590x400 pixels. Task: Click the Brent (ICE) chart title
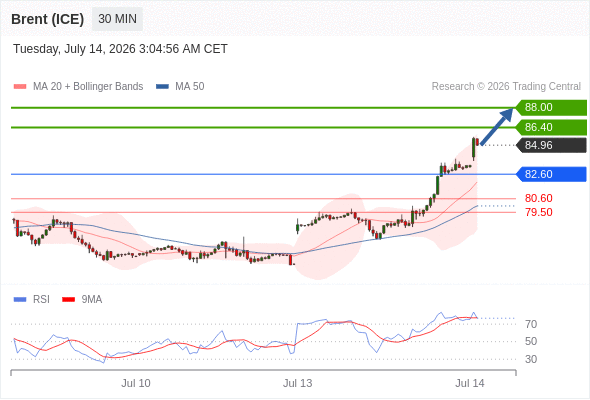tap(47, 19)
